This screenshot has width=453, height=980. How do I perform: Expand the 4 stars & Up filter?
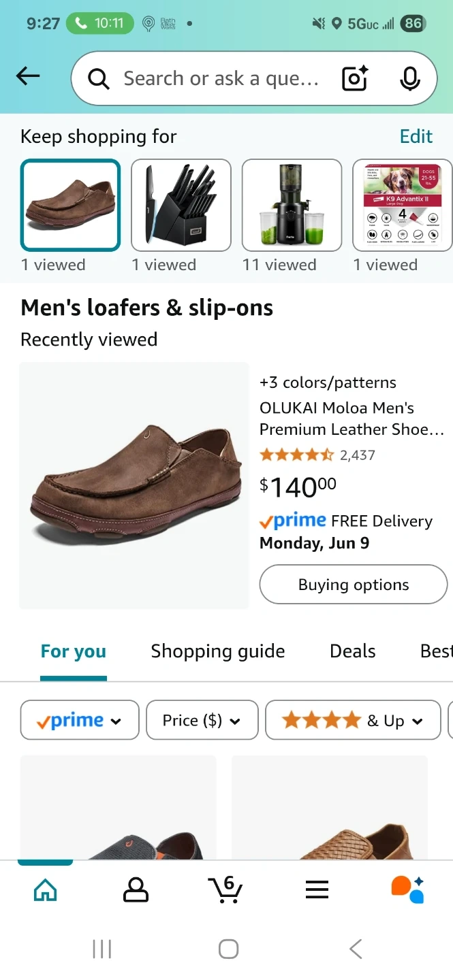coord(352,720)
